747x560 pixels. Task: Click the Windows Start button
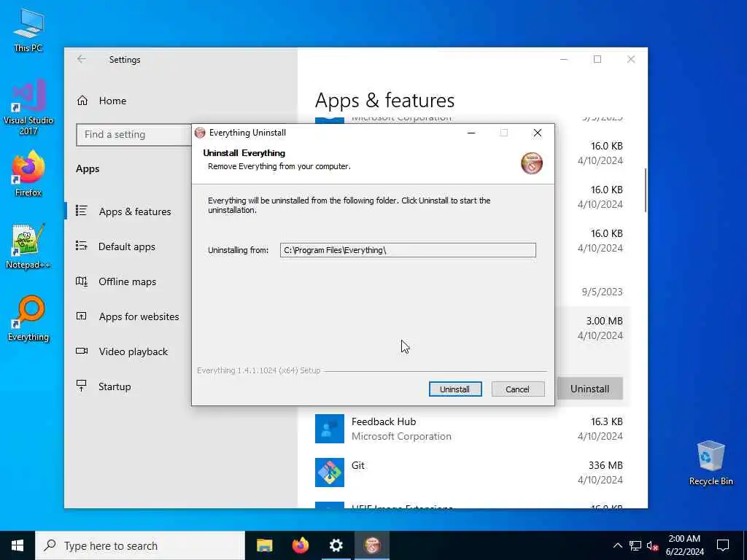(18, 545)
